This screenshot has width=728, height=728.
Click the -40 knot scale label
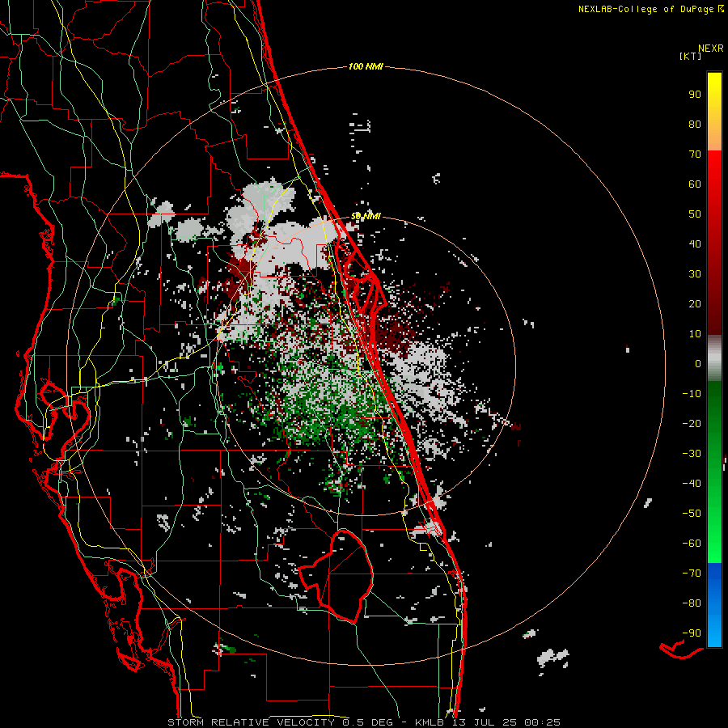tap(692, 484)
